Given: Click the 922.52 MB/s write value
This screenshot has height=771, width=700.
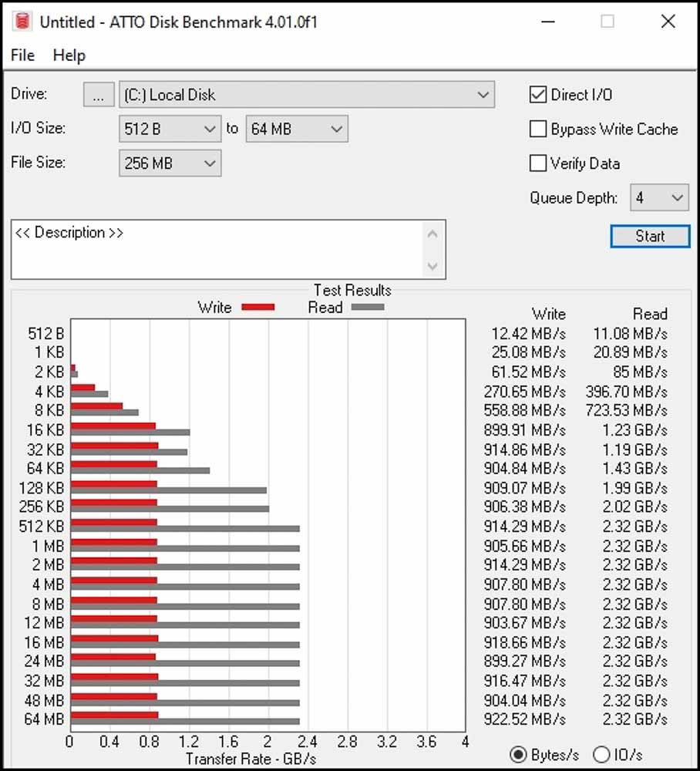Looking at the screenshot, I should pyautogui.click(x=524, y=719).
